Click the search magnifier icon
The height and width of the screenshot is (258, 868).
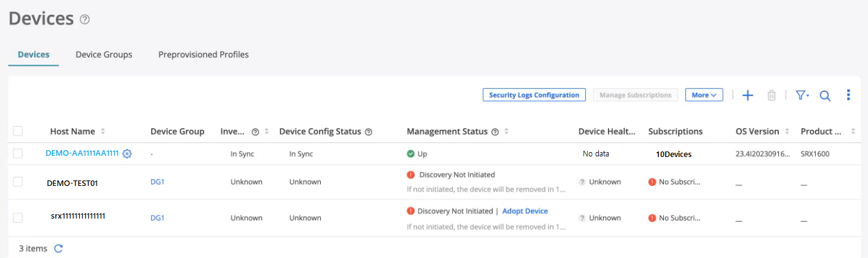[825, 95]
